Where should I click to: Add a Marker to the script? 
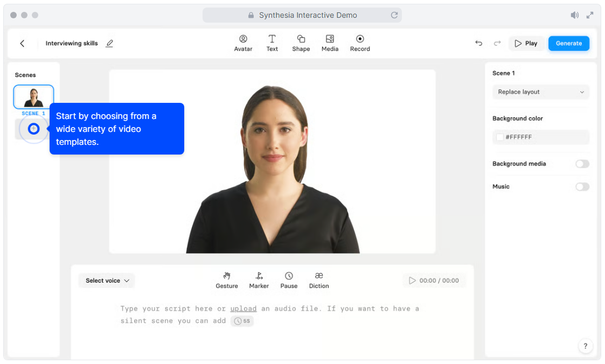tap(259, 280)
